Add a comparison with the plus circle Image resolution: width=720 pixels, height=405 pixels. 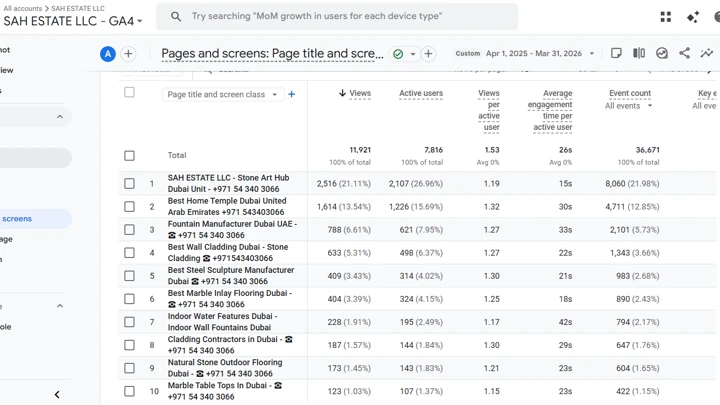coord(129,54)
